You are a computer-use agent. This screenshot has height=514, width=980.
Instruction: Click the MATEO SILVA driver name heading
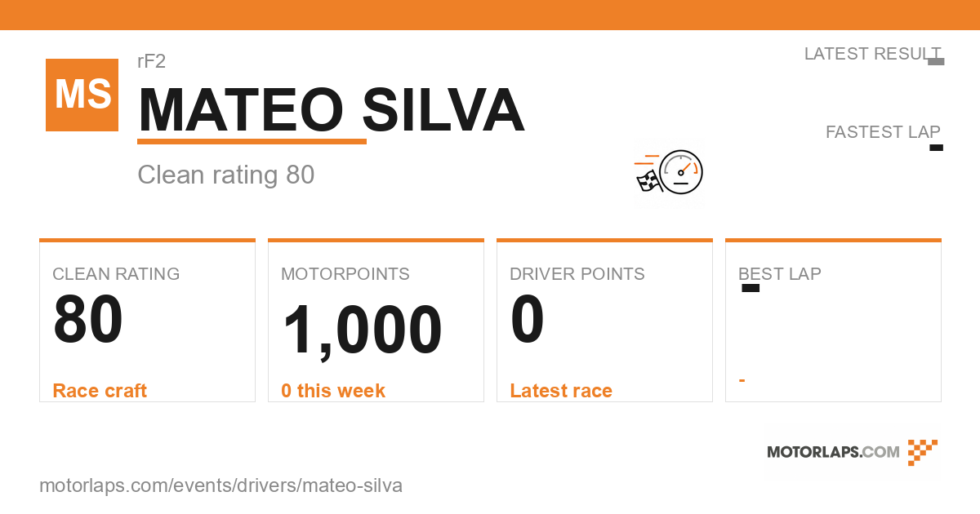(x=331, y=110)
